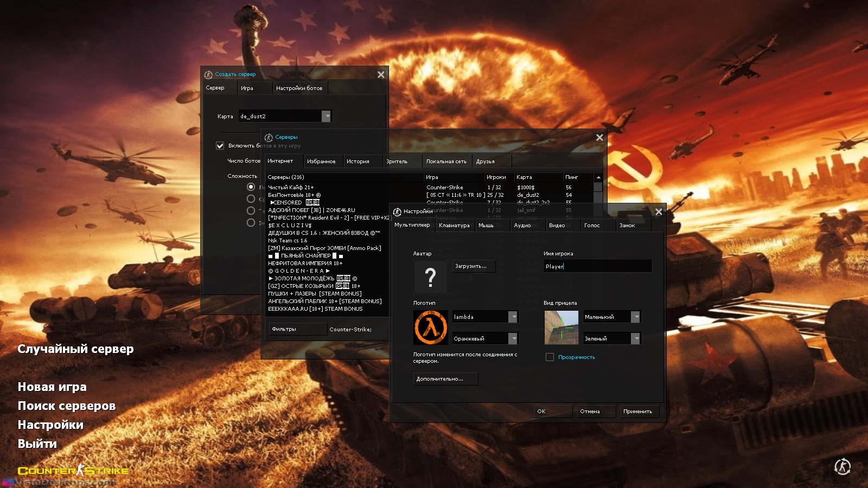Select the first difficulty radio button
This screenshot has height=488, width=868.
(251, 187)
